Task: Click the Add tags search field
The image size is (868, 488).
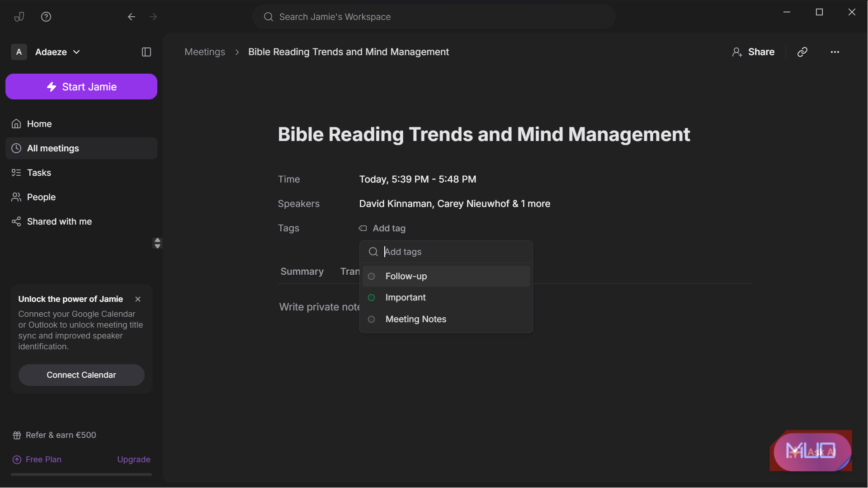Action: point(446,252)
